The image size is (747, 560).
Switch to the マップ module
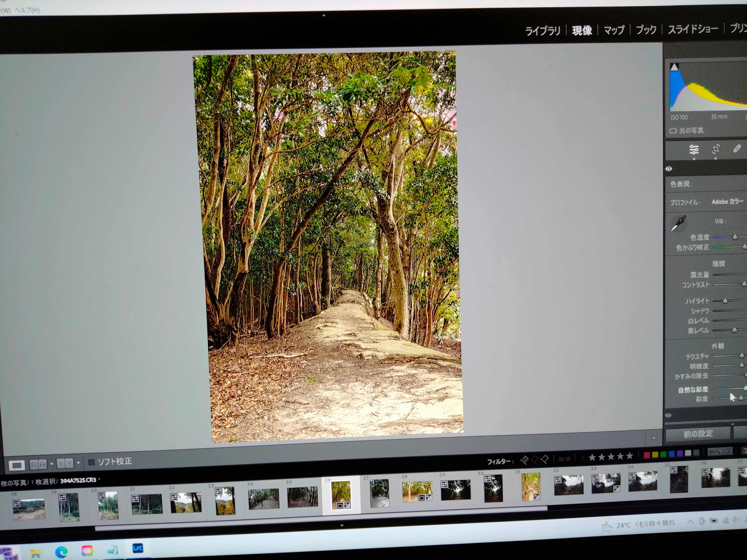tap(614, 30)
